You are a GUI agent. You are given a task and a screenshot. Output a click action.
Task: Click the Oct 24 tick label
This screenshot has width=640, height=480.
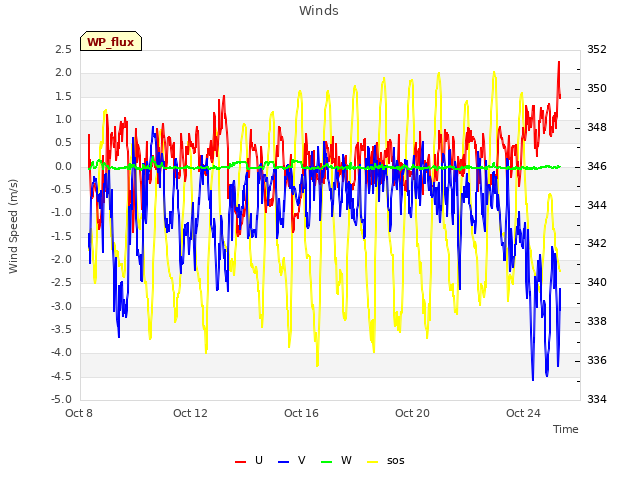[x=523, y=413]
